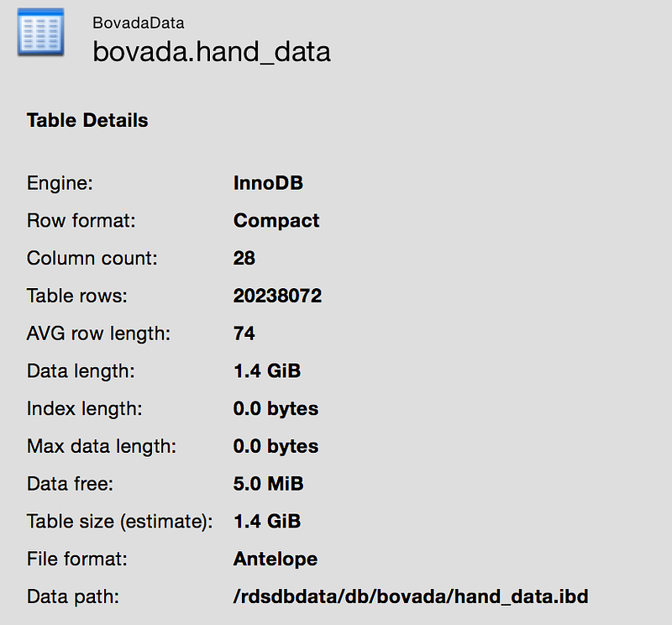
Task: Click the bovada.hand_data table title
Action: click(212, 52)
